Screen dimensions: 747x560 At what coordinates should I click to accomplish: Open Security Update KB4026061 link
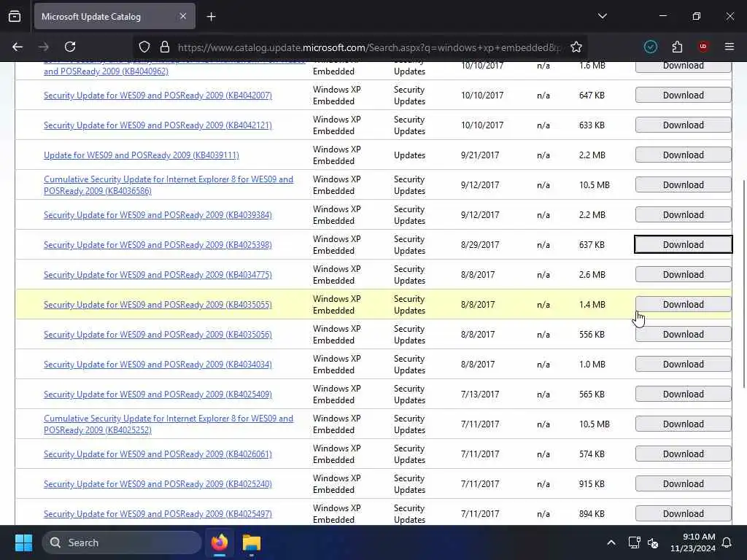[158, 454]
